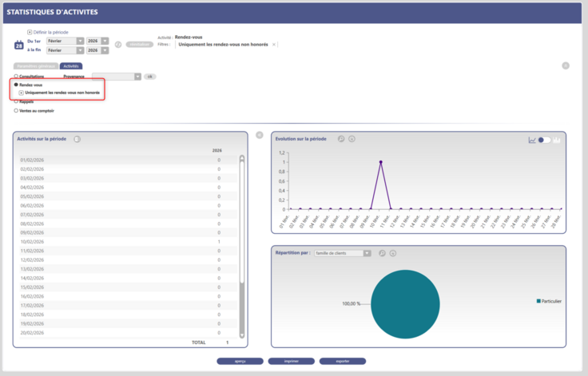Image resolution: width=588 pixels, height=376 pixels.
Task: Remove the 'rendez-vous non honorés' filter with X
Action: [x=274, y=45]
